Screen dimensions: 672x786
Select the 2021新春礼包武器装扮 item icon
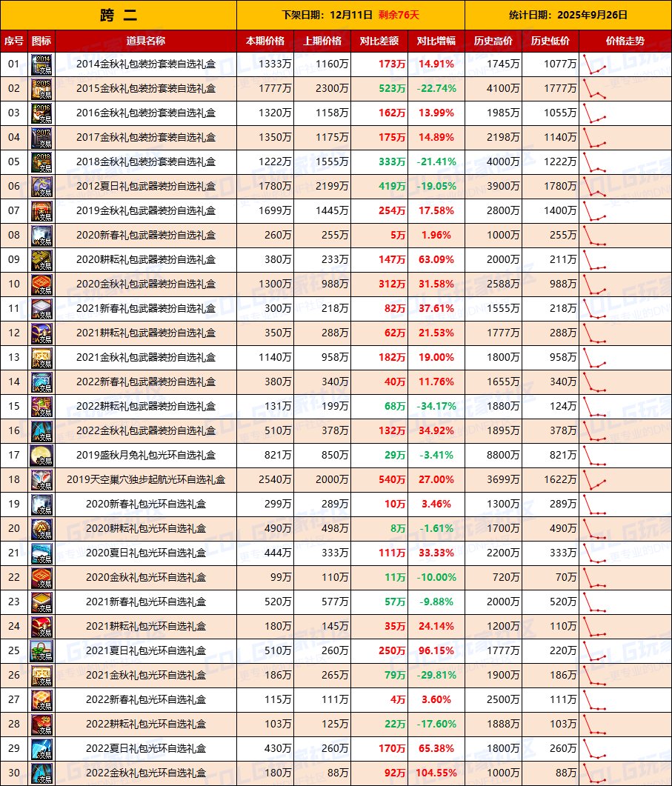[41, 309]
